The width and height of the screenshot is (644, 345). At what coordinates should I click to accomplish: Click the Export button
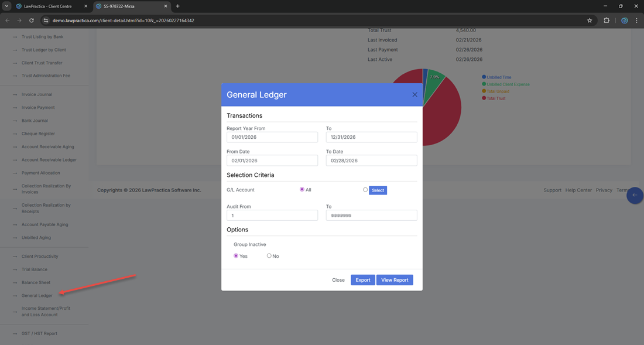(363, 280)
